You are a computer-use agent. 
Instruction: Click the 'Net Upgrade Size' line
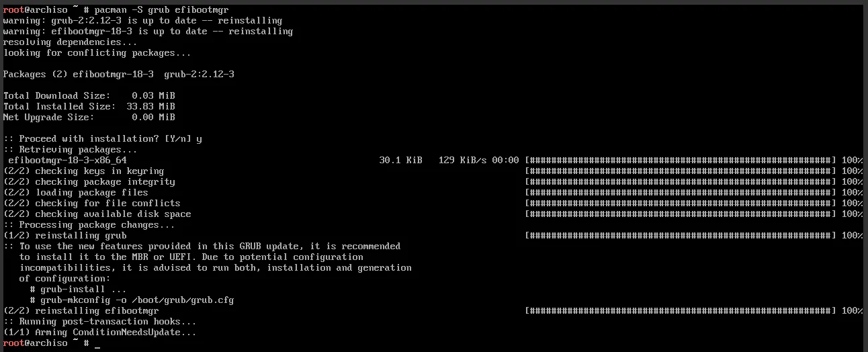pos(89,118)
